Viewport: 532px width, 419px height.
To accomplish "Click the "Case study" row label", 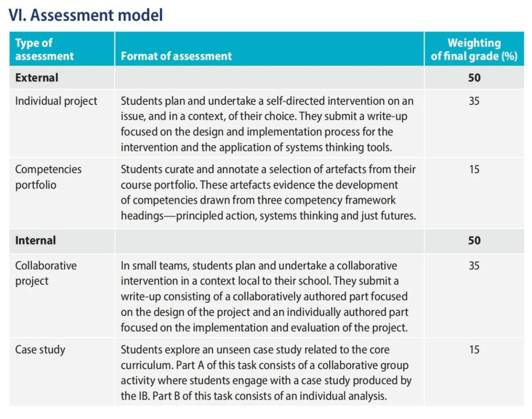I will pos(40,350).
